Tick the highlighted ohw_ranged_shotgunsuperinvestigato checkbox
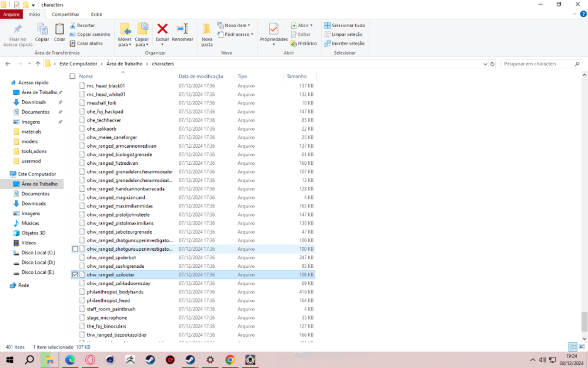Viewport: 588px width, 368px height. point(75,249)
